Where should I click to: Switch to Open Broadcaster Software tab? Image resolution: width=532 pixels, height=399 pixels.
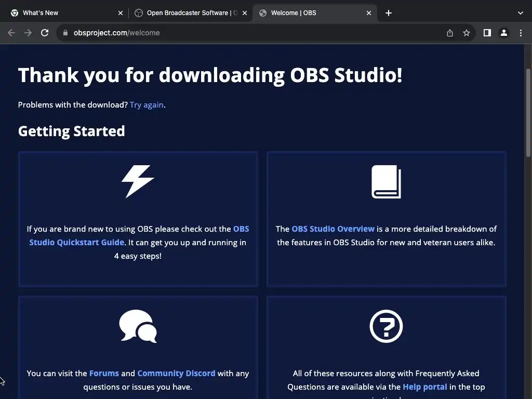(191, 13)
